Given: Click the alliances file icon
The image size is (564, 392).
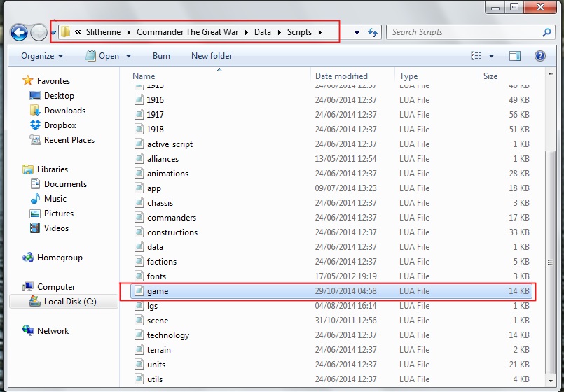Looking at the screenshot, I should coord(139,159).
